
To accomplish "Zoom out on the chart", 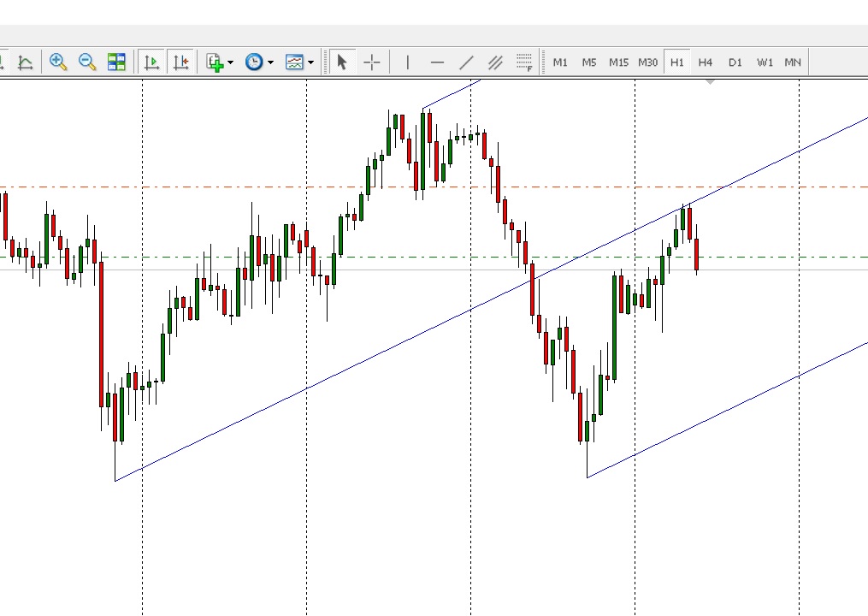I will pyautogui.click(x=87, y=62).
